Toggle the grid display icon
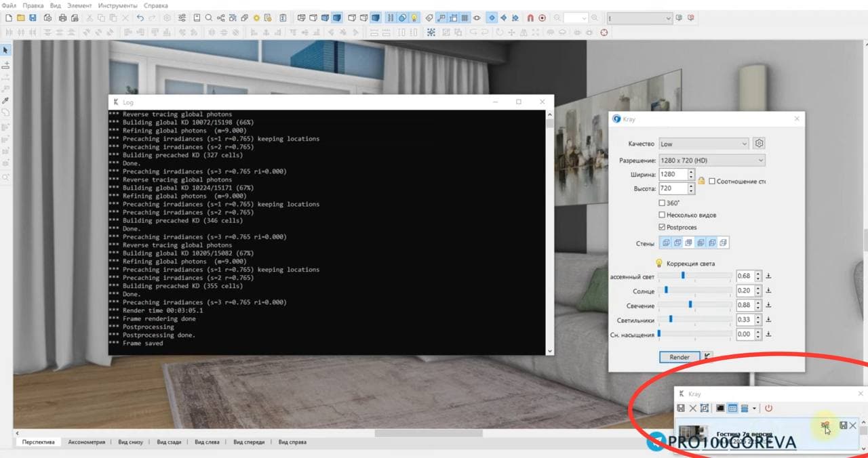The image size is (868, 458). pos(465,18)
